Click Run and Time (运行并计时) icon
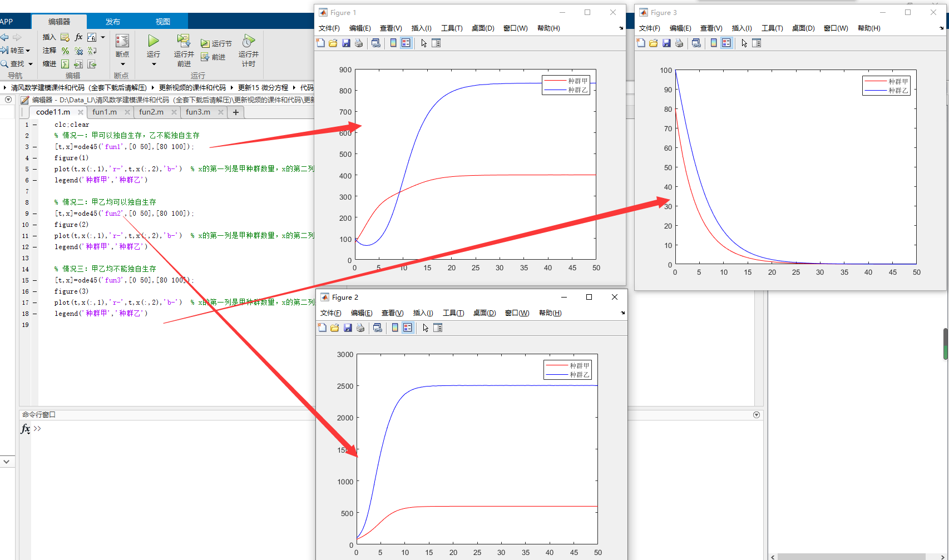Image resolution: width=949 pixels, height=560 pixels. [x=249, y=41]
